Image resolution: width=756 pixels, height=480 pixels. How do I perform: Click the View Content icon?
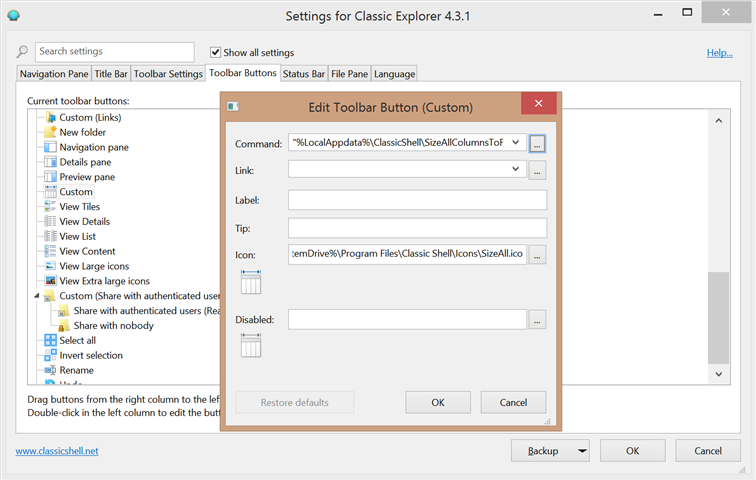[50, 251]
